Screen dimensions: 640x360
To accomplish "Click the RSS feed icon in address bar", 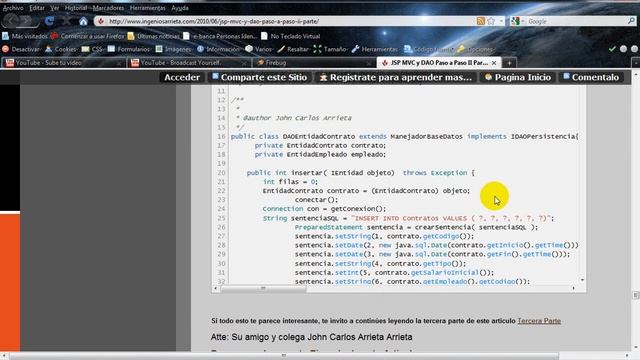I will pos(481,21).
